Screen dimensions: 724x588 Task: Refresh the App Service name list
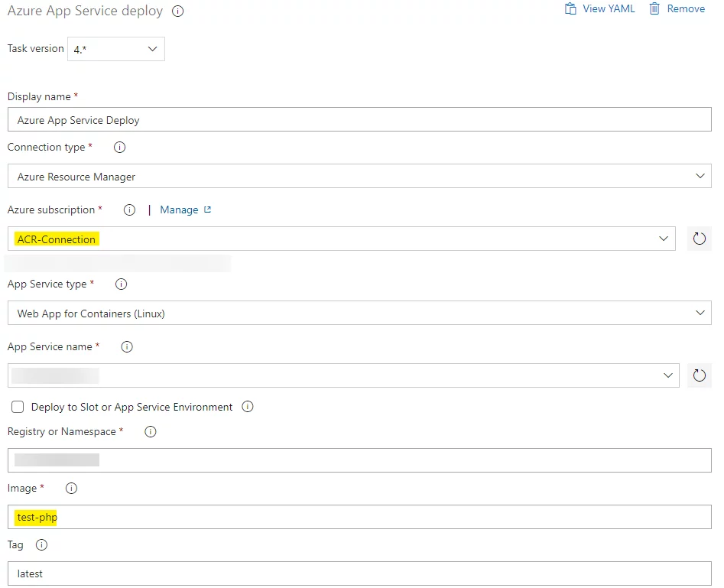(x=699, y=375)
